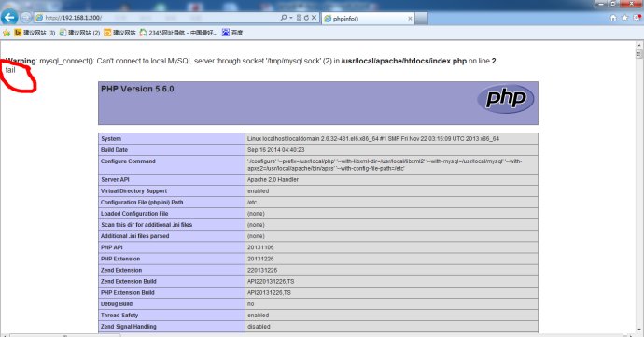
Task: Click the Debug Build label
Action: [117, 304]
